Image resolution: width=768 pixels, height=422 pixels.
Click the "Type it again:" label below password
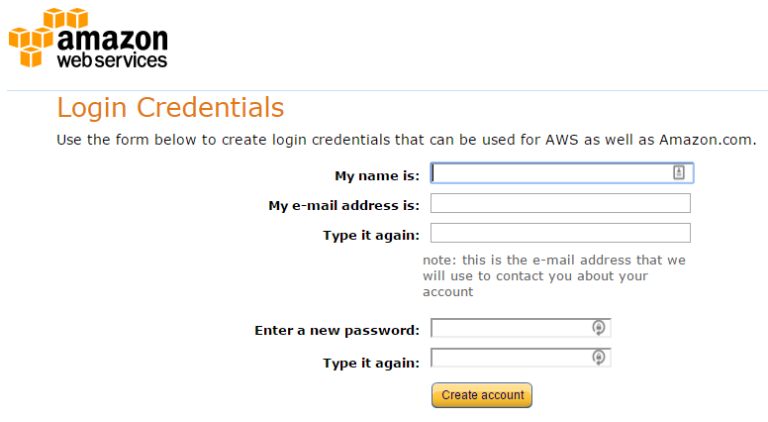pyautogui.click(x=371, y=363)
